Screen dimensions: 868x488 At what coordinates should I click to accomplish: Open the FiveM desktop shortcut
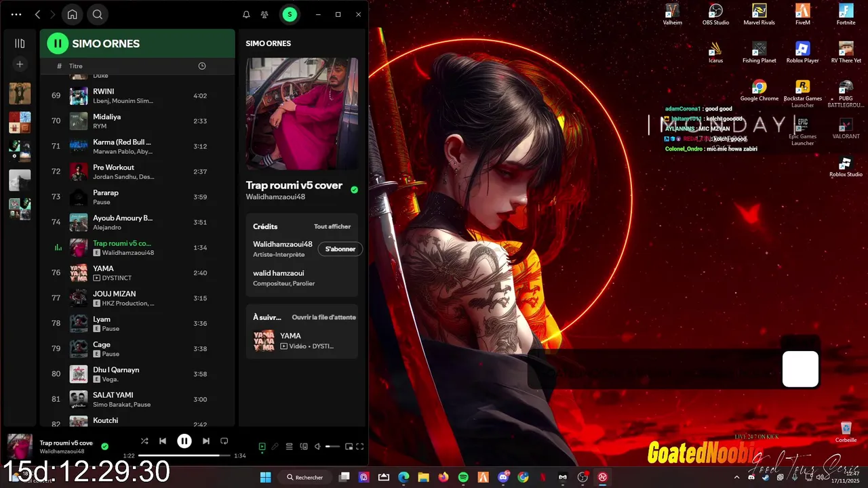802,14
